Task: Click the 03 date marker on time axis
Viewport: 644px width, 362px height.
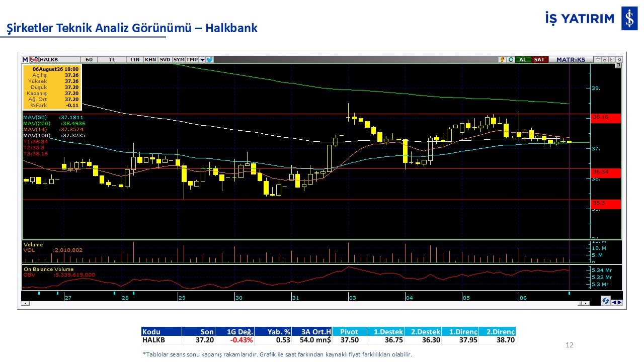Action: point(353,298)
